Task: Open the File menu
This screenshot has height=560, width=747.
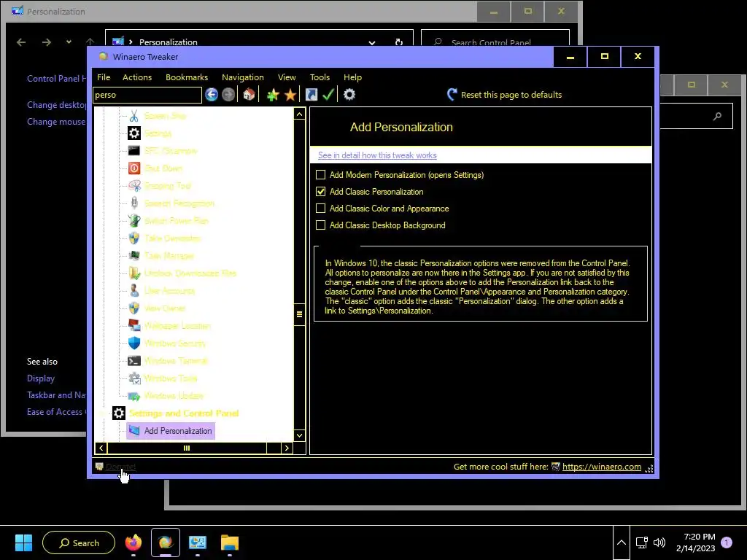Action: 104,77
